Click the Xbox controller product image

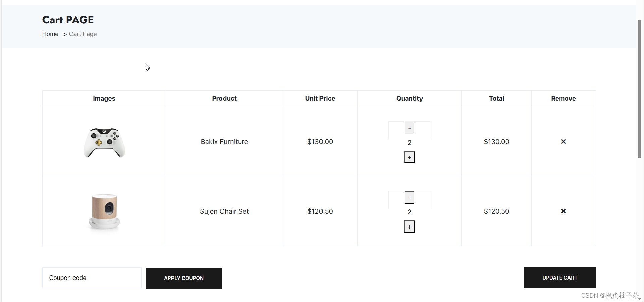(x=104, y=142)
